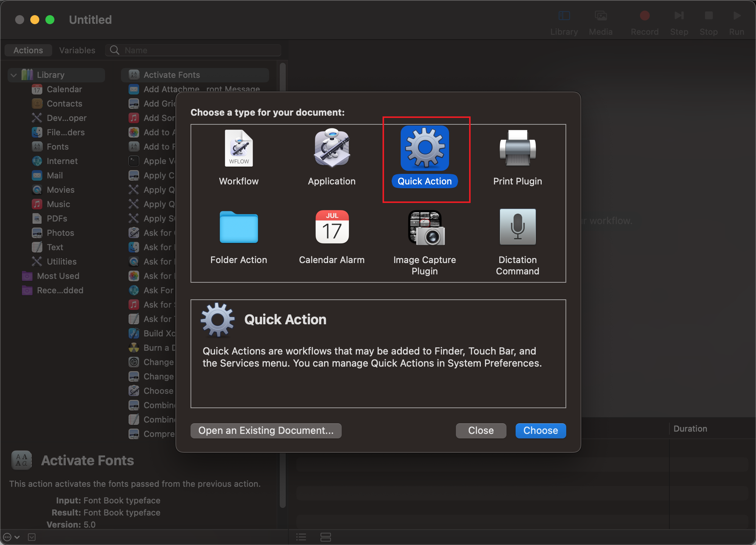Select Utilities in the Library sidebar
Screen dimensions: 756x545
click(61, 262)
